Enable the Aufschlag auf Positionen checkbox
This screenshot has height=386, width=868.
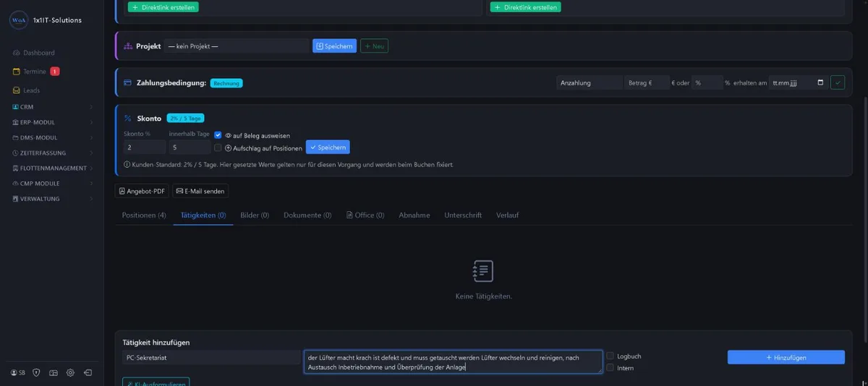[x=218, y=148]
